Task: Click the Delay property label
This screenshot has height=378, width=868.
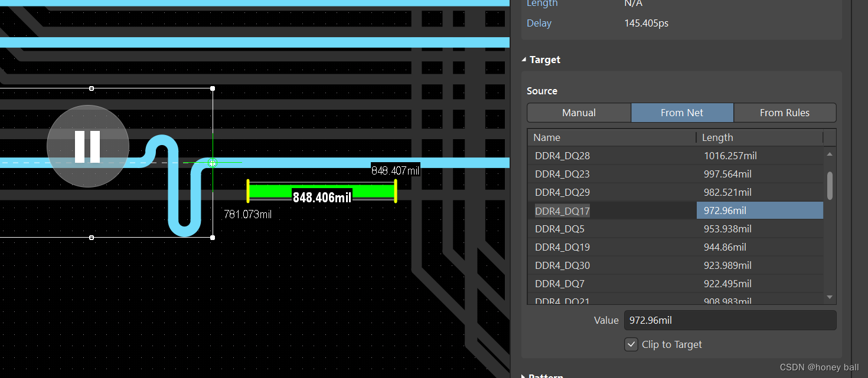Action: (539, 23)
